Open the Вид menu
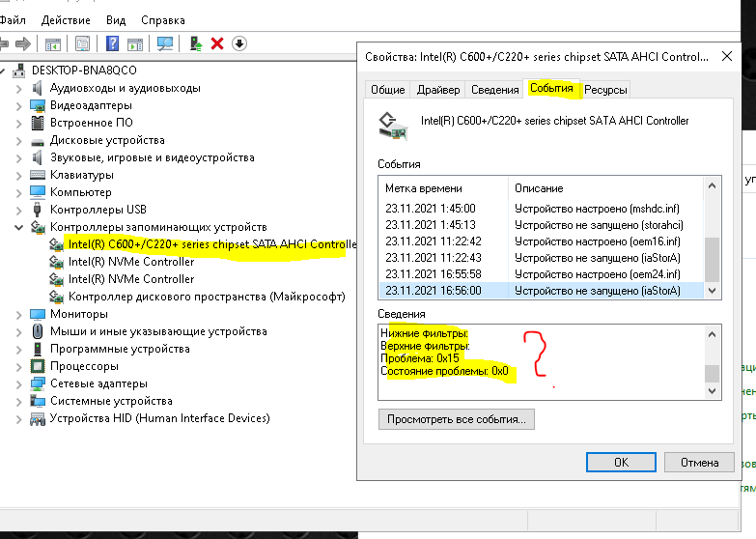The height and width of the screenshot is (539, 756). (116, 20)
